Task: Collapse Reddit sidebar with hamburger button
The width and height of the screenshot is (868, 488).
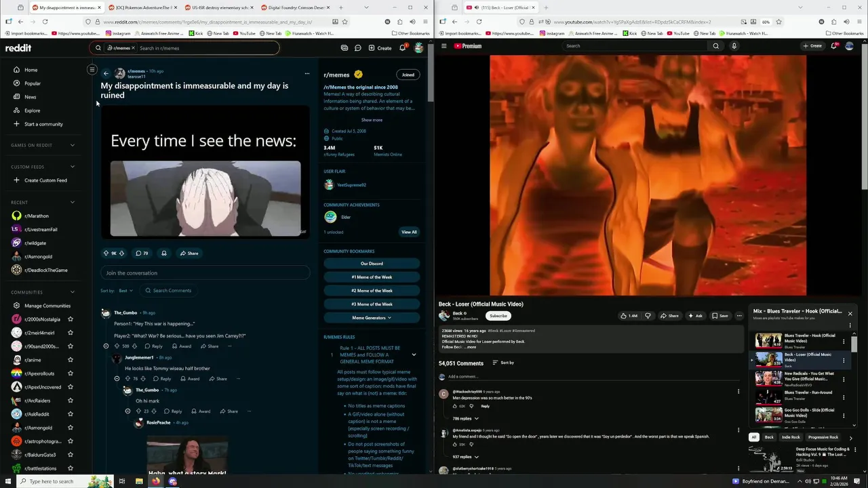Action: (x=92, y=69)
